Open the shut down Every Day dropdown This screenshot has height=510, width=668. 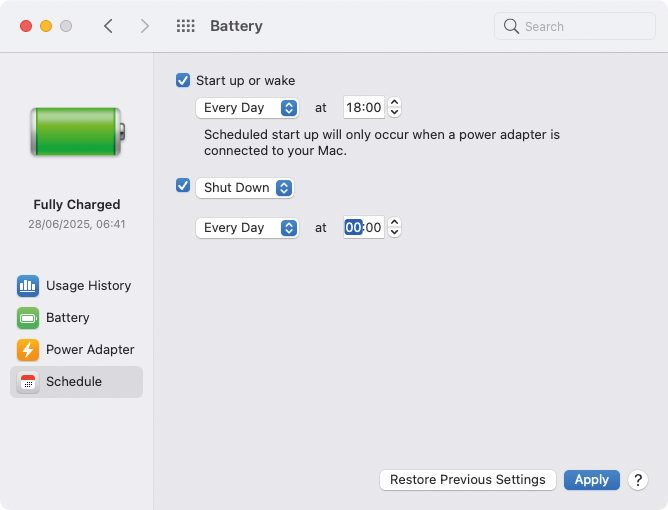tap(247, 228)
